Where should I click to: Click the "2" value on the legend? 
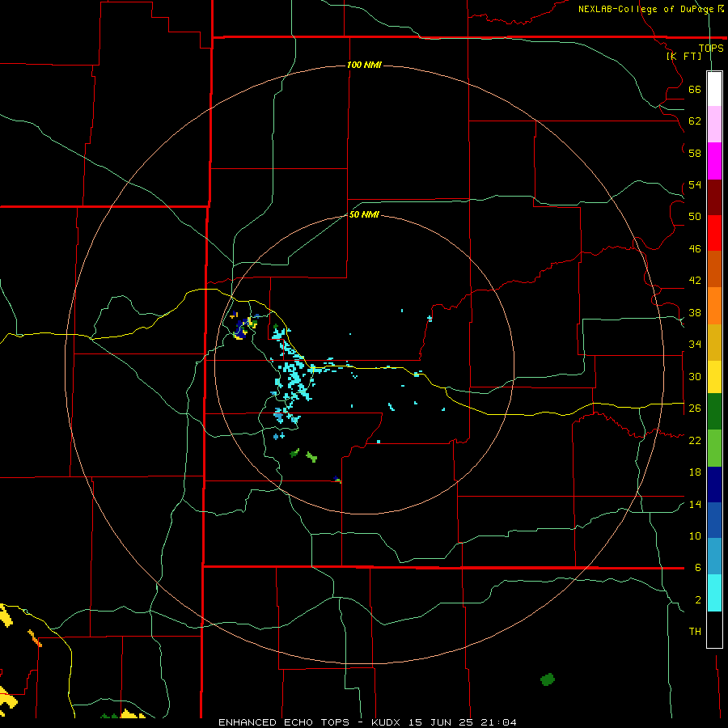point(698,600)
